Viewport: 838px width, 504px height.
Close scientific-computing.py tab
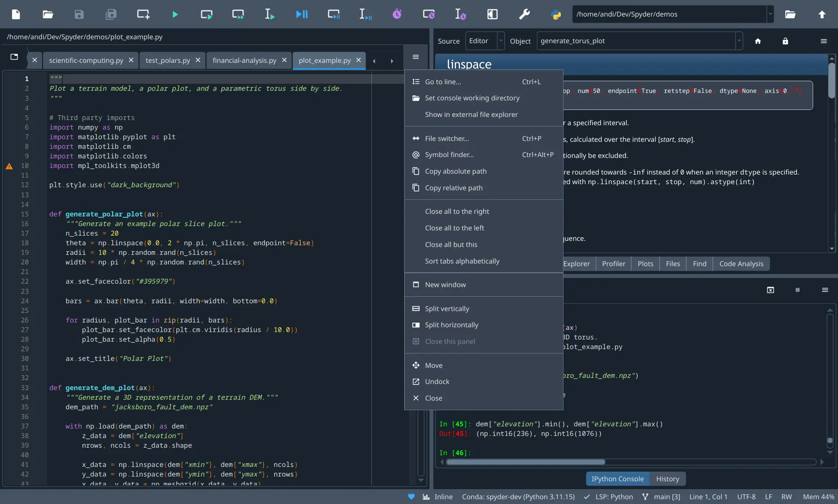131,60
